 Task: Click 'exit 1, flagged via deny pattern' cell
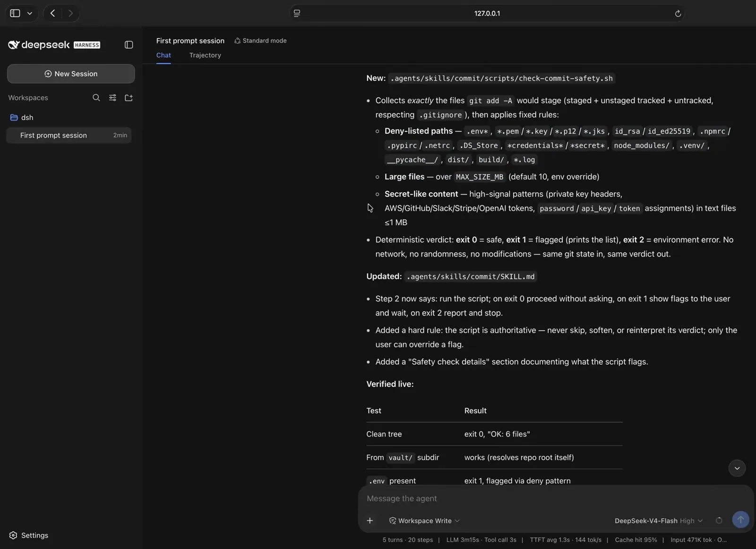[517, 480]
